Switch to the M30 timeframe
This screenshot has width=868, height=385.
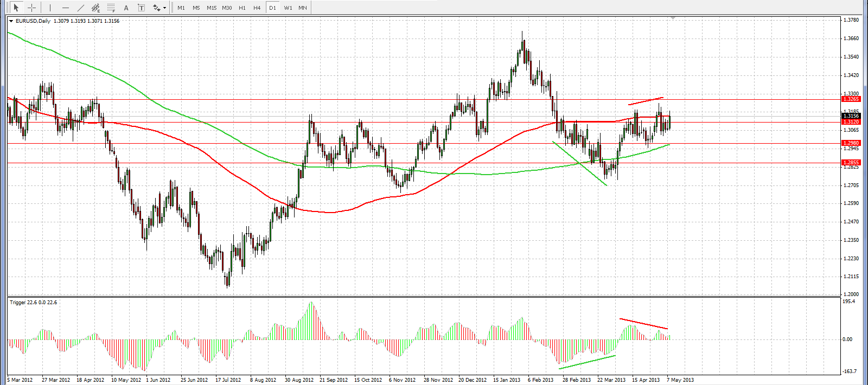tap(227, 8)
